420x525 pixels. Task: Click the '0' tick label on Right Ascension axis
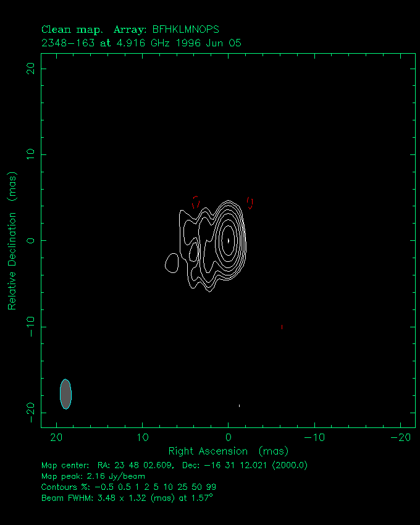pyautogui.click(x=229, y=437)
